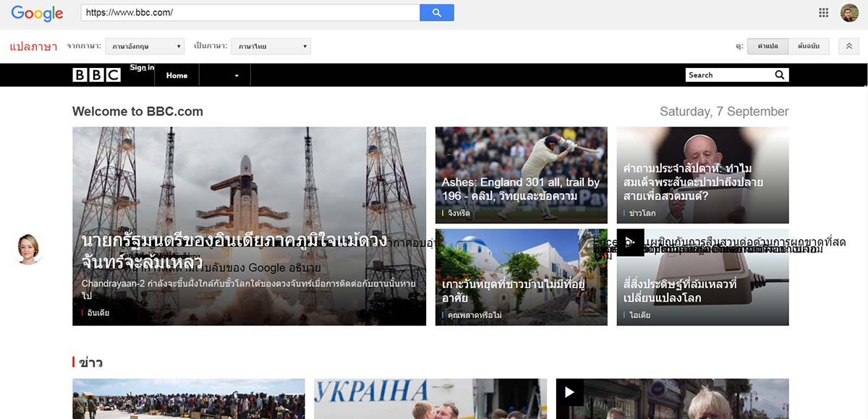Click the BBC logo
868x419 pixels.
96,75
